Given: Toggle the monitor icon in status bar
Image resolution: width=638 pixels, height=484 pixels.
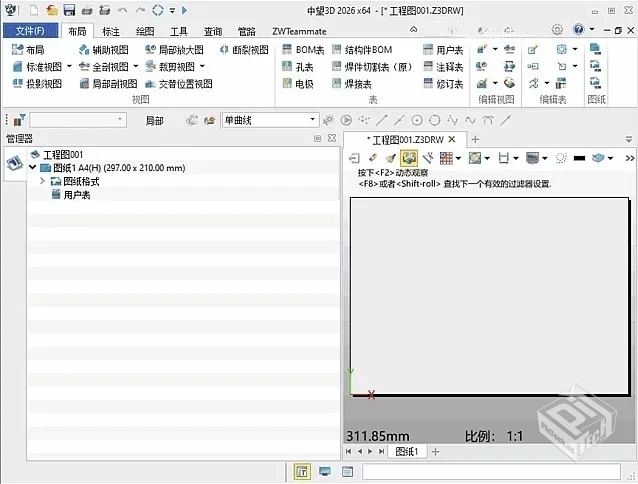Looking at the screenshot, I should (x=325, y=472).
